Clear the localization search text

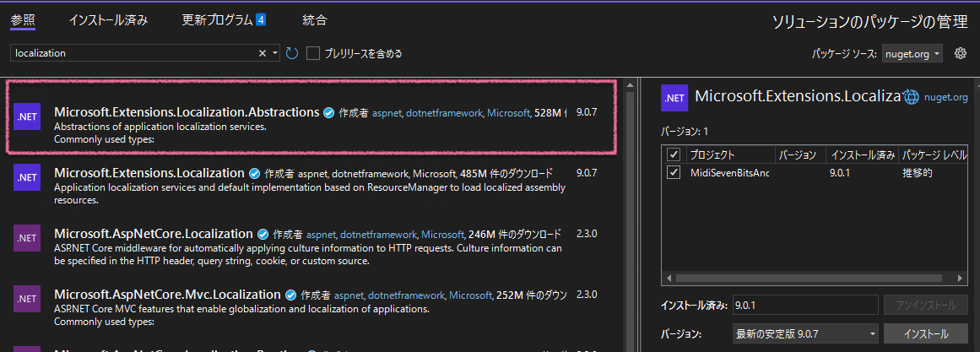tap(263, 54)
